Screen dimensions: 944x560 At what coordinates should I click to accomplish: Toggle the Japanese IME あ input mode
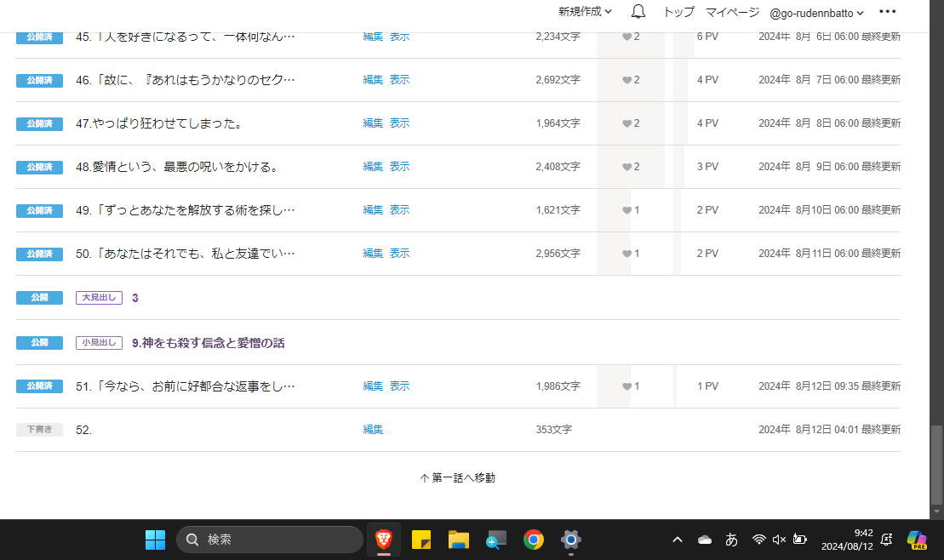point(731,540)
